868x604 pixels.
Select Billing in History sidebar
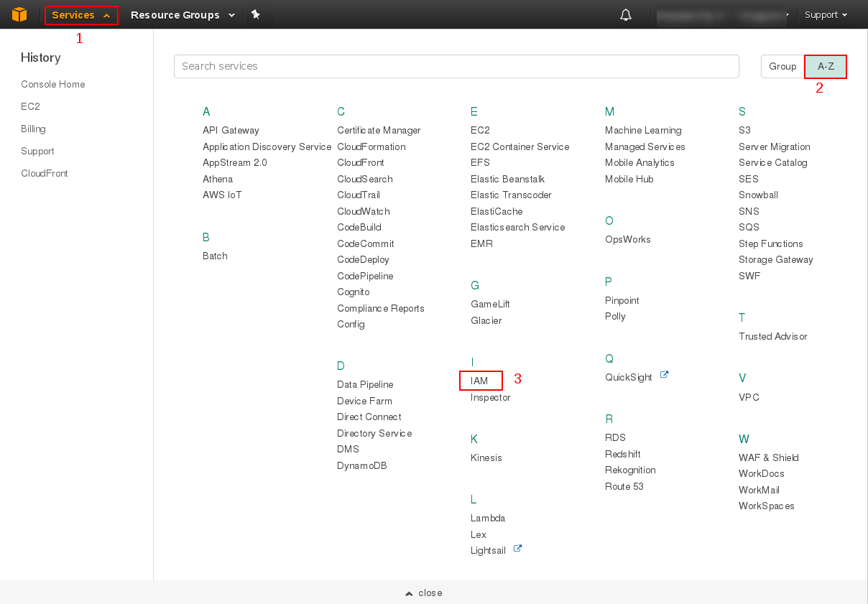[33, 129]
